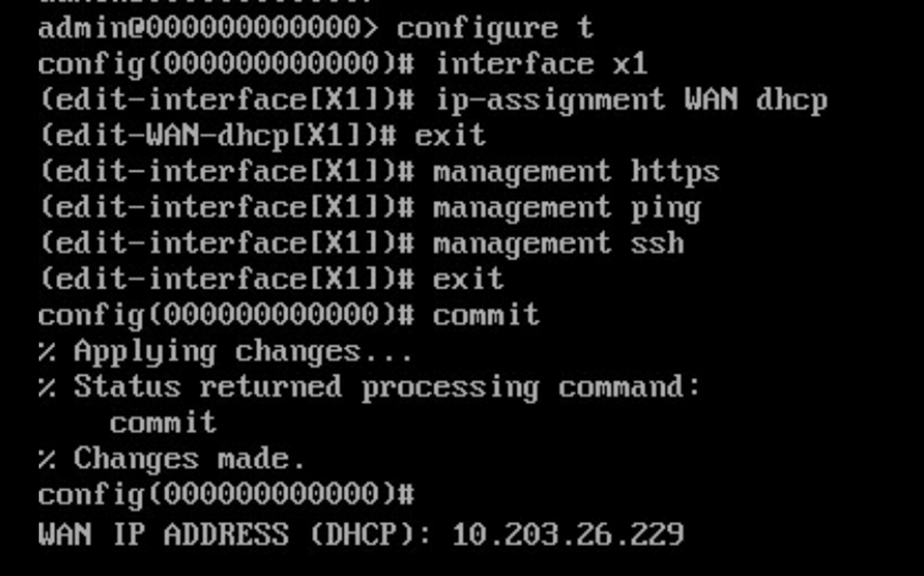Click the '% Applying changes...' line
This screenshot has width=924, height=576.
click(x=225, y=352)
